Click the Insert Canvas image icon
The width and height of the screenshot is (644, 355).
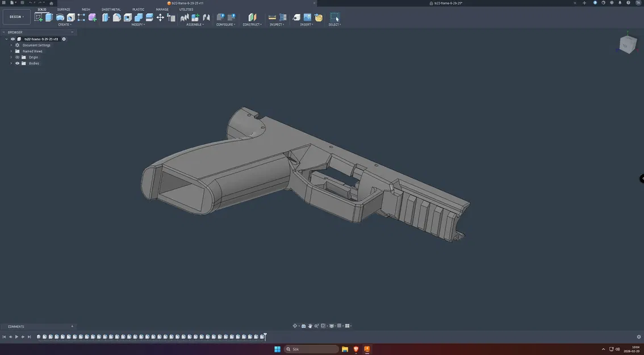click(307, 17)
